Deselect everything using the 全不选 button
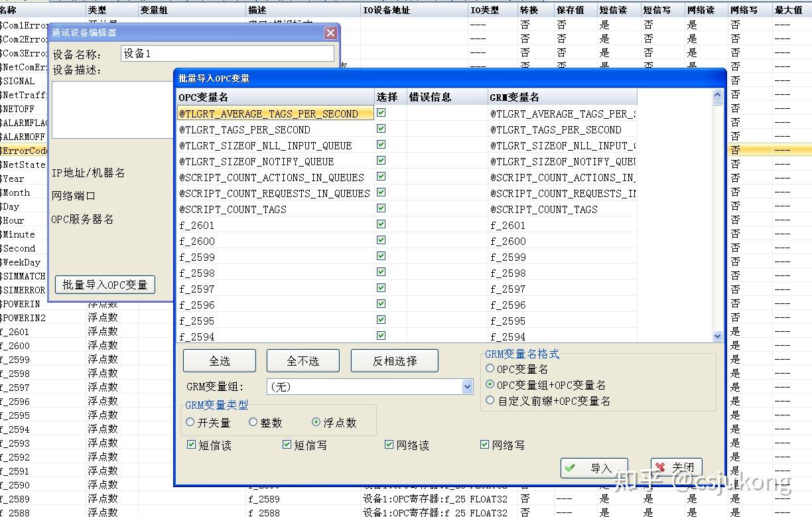Image resolution: width=812 pixels, height=517 pixels. point(303,361)
